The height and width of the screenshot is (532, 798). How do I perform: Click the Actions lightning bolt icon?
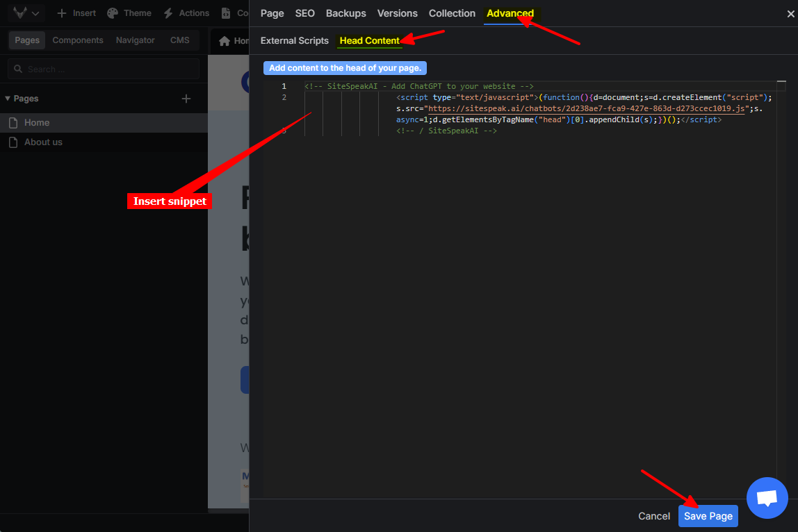168,13
